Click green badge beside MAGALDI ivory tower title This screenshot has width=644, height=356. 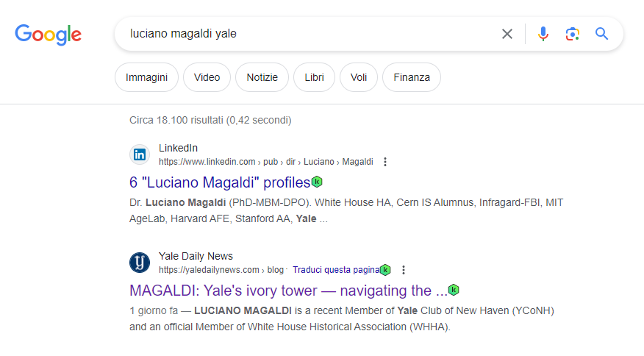pos(454,290)
